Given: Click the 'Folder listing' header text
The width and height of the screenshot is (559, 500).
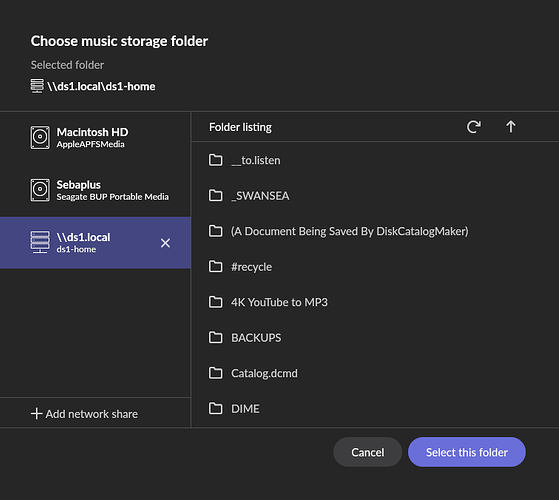Looking at the screenshot, I should tap(240, 127).
